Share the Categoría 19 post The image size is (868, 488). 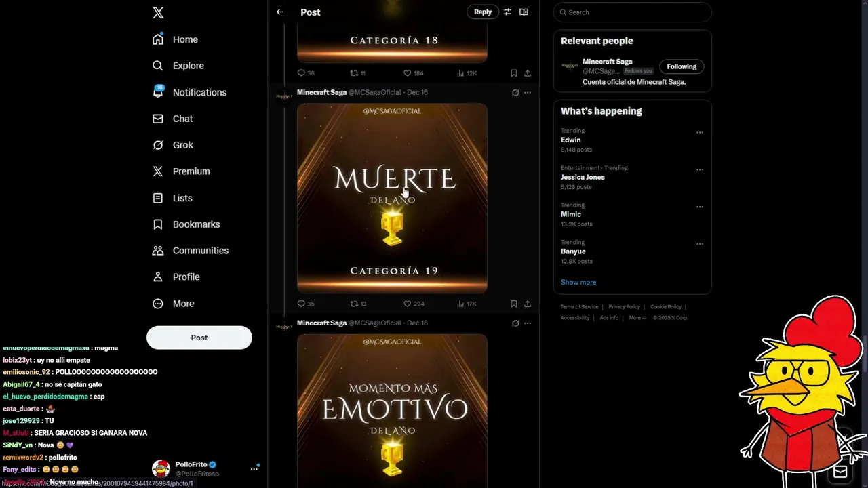click(528, 304)
